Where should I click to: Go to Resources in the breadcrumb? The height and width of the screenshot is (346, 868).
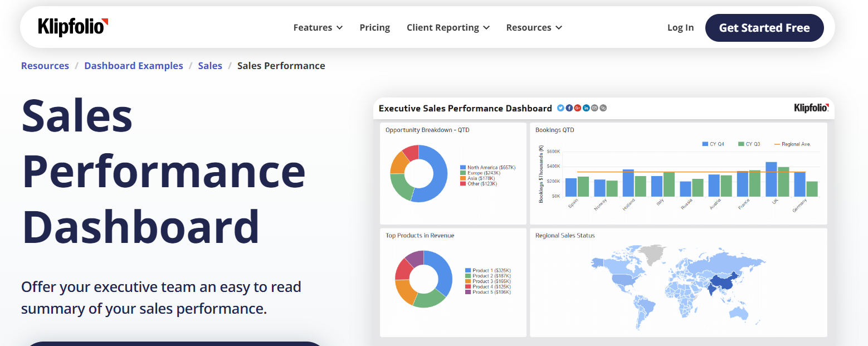click(x=45, y=66)
